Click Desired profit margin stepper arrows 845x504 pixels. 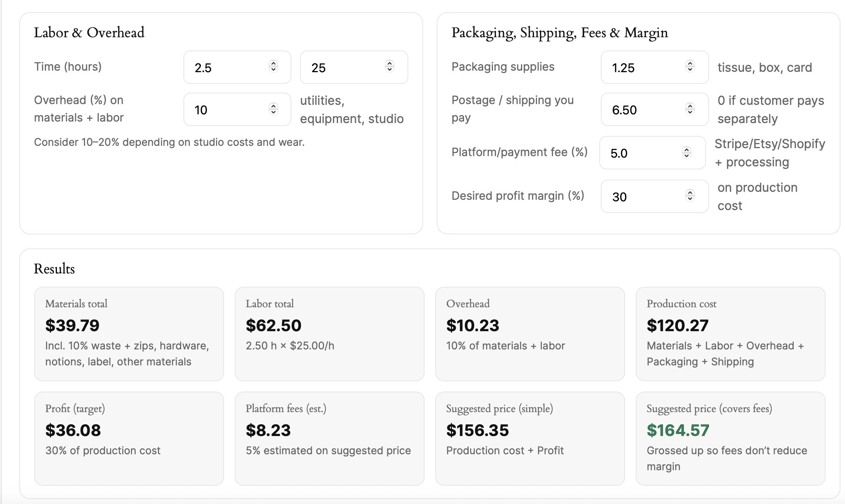690,196
